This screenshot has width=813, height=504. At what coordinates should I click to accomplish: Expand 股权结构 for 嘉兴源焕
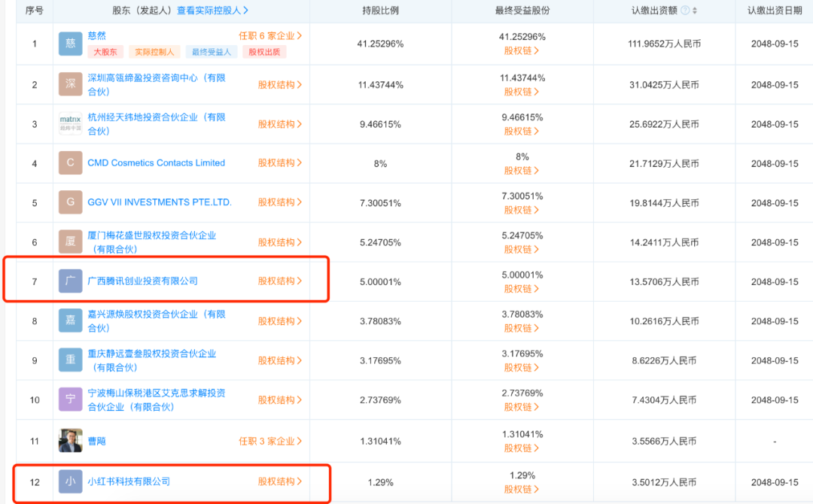point(280,320)
